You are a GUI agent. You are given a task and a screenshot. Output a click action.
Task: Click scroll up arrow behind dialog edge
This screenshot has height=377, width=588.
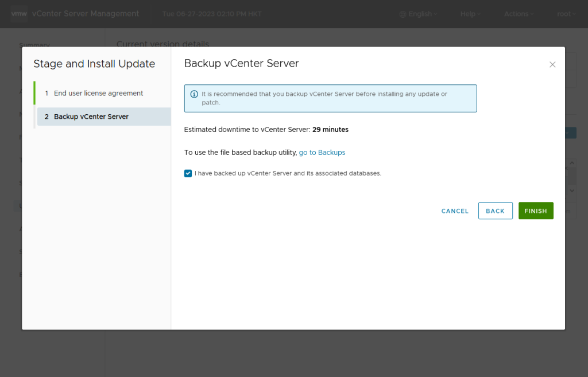571,164
